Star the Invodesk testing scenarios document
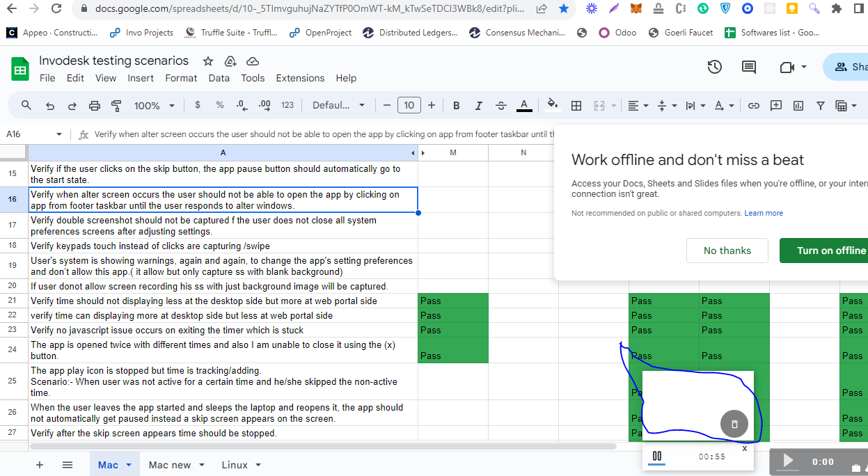 pyautogui.click(x=206, y=61)
